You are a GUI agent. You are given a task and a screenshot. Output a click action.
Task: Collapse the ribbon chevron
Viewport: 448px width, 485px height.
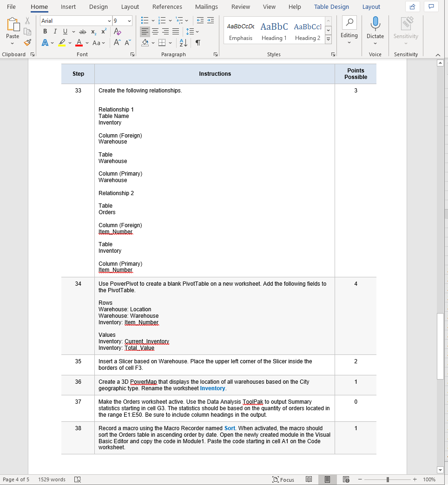pyautogui.click(x=438, y=55)
